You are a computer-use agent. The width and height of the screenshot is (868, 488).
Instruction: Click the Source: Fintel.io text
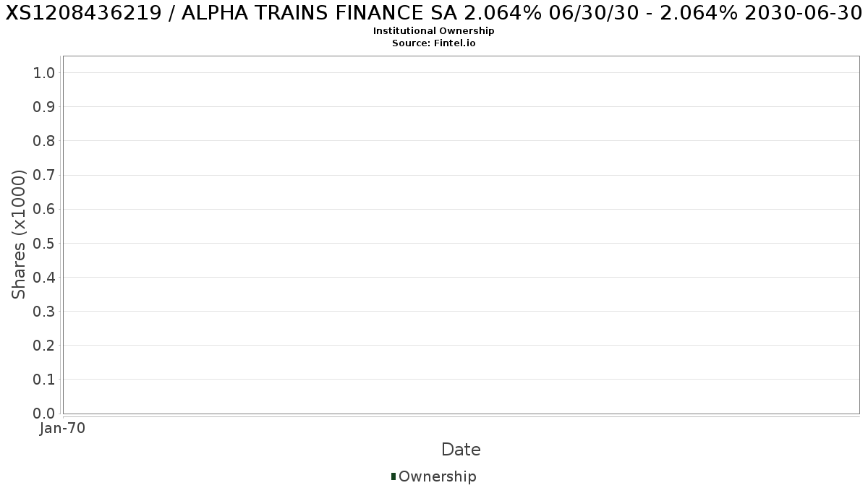click(433, 43)
